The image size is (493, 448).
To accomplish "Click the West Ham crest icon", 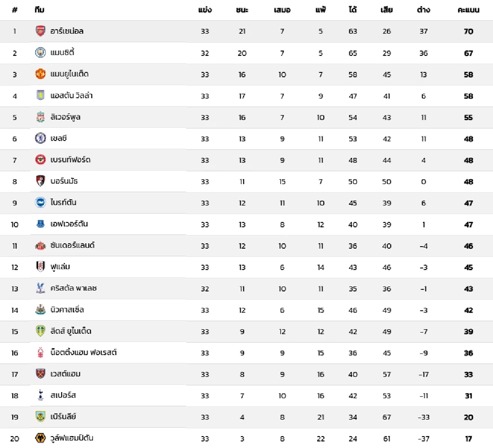I will (40, 374).
